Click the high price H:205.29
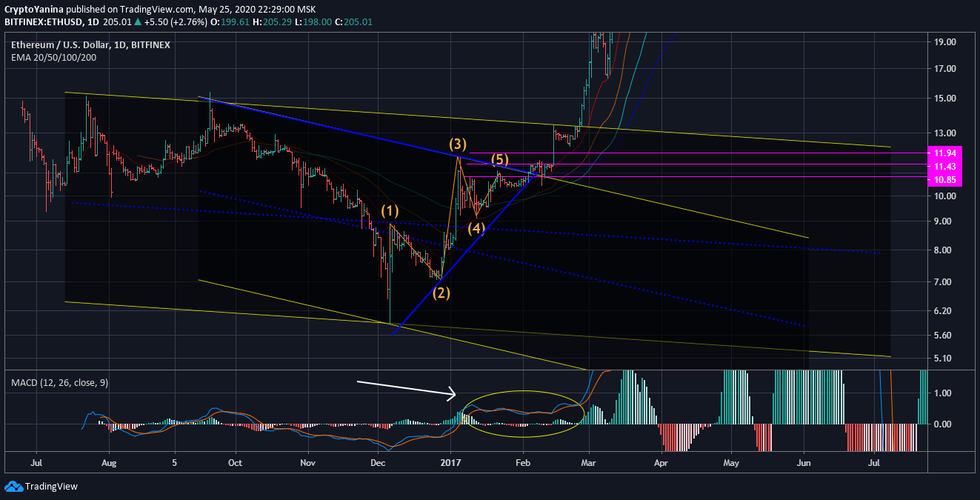The height and width of the screenshot is (500, 980). pos(273,22)
